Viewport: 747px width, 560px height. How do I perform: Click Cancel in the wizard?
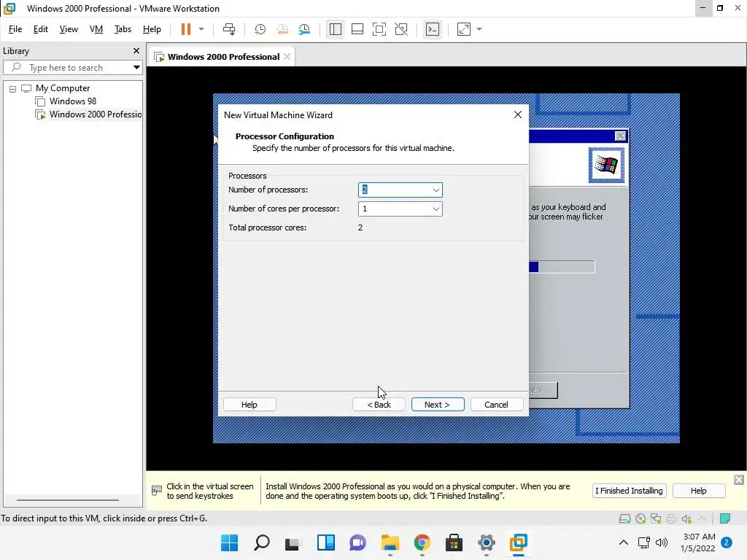[496, 404]
